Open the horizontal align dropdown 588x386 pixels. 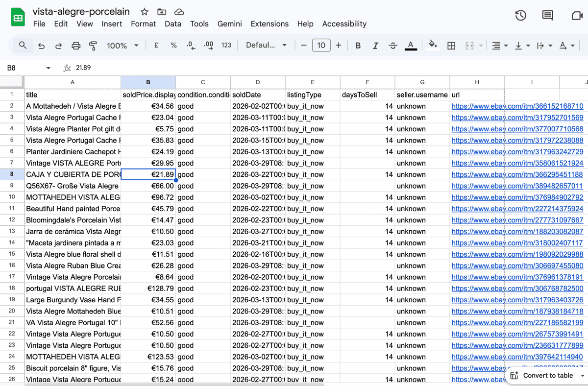tap(499, 46)
